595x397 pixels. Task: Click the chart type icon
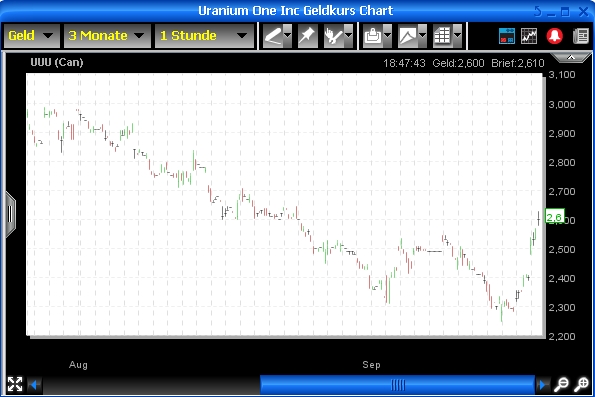tap(408, 36)
